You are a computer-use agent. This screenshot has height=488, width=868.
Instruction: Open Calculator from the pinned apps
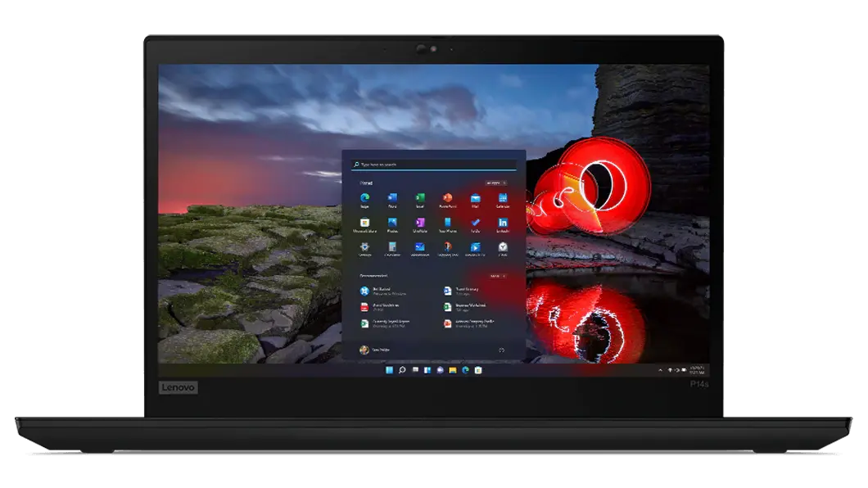392,247
